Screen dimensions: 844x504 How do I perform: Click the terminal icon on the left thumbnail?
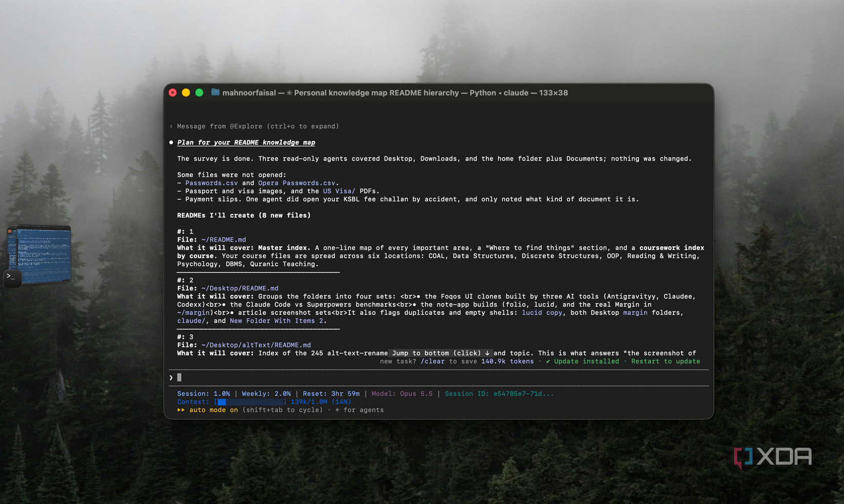[x=13, y=278]
